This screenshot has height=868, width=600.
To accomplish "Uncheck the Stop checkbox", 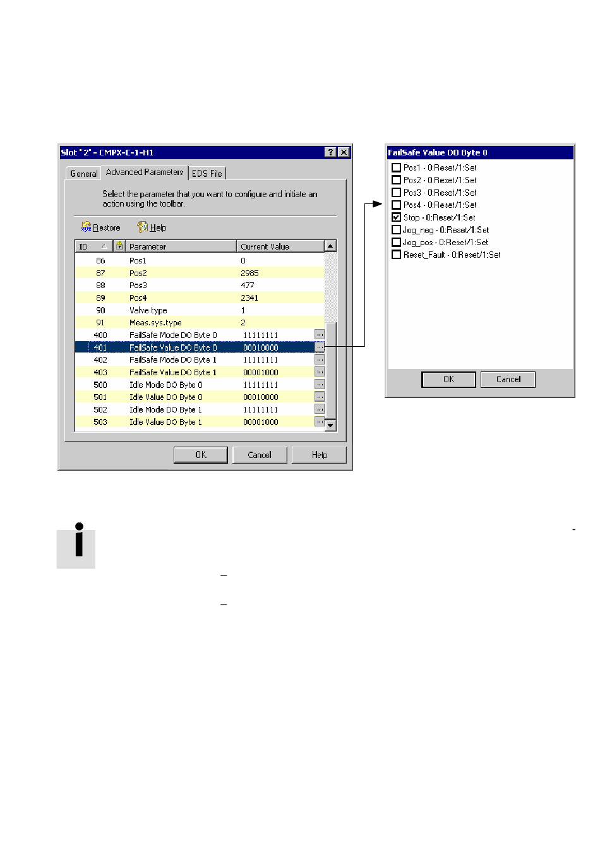I will [x=397, y=217].
